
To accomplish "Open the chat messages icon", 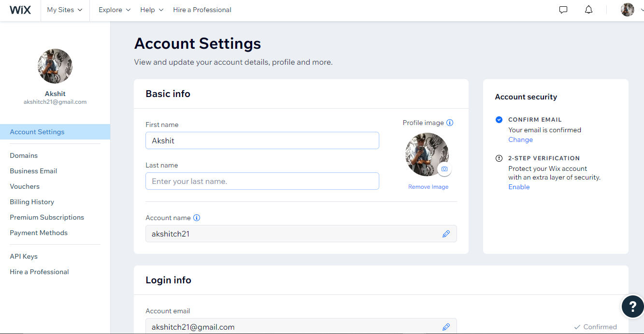I will (563, 10).
